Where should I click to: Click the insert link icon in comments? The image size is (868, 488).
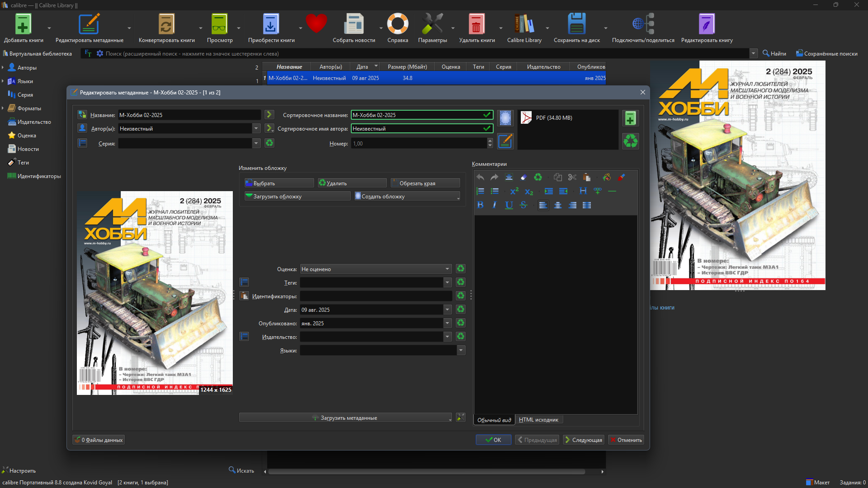(x=598, y=191)
